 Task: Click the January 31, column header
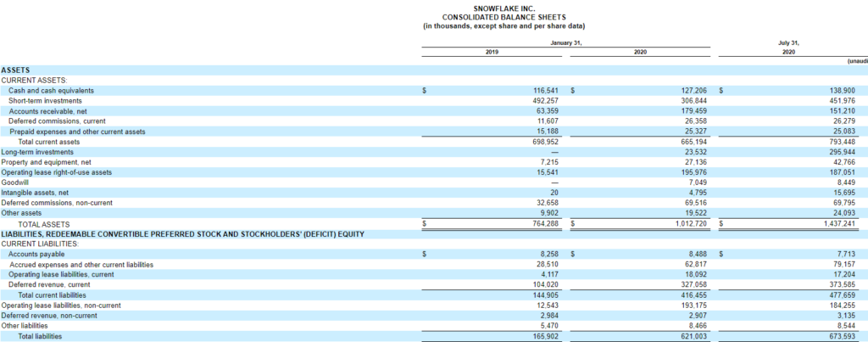click(x=566, y=42)
